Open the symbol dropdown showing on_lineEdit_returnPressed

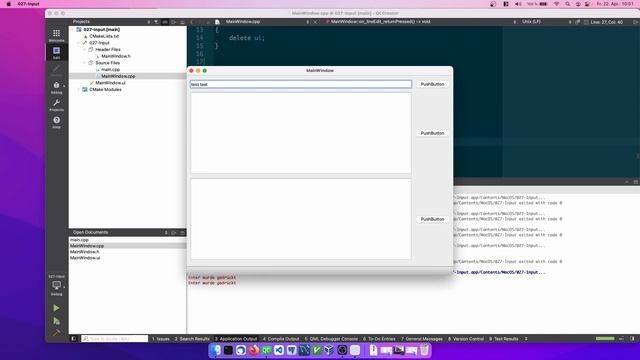(x=420, y=22)
